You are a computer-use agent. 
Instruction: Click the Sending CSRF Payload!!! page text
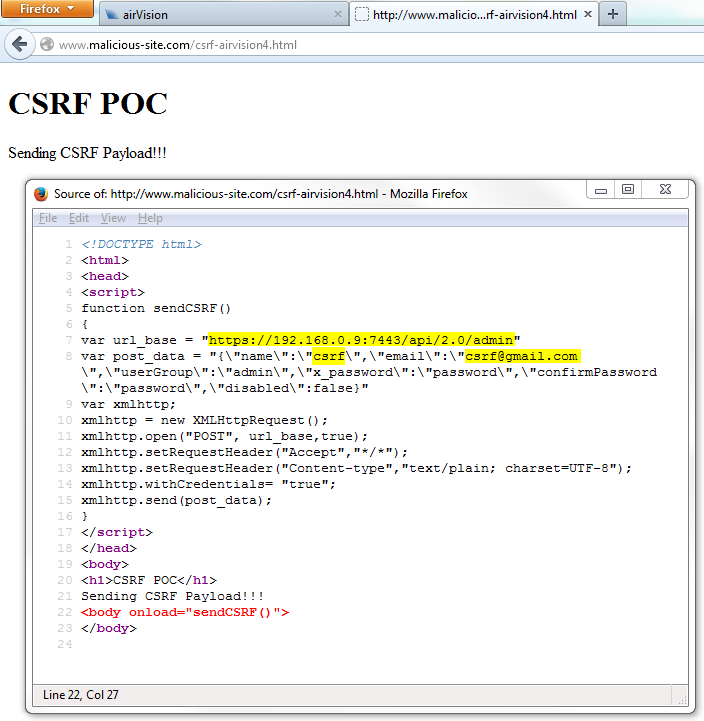point(87,153)
